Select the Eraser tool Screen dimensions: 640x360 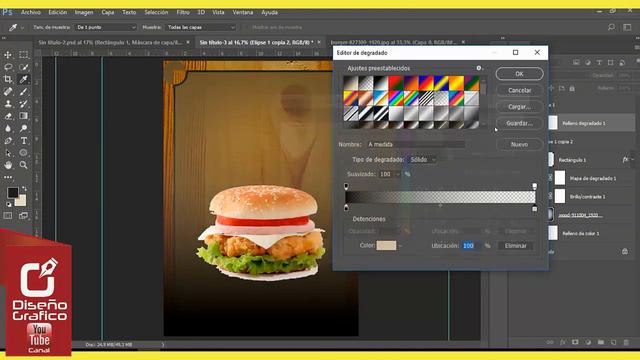pos(8,116)
